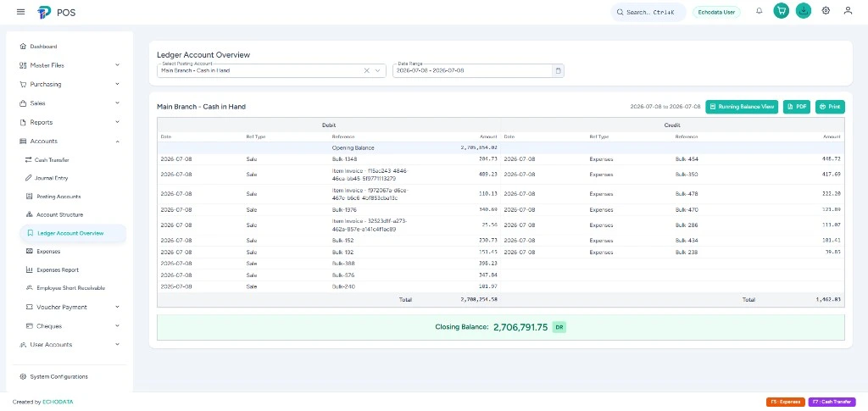Open System Configurations

point(58,377)
